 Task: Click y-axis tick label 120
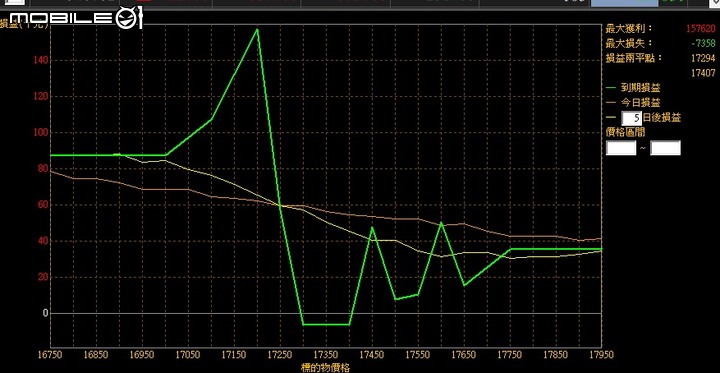tap(41, 96)
